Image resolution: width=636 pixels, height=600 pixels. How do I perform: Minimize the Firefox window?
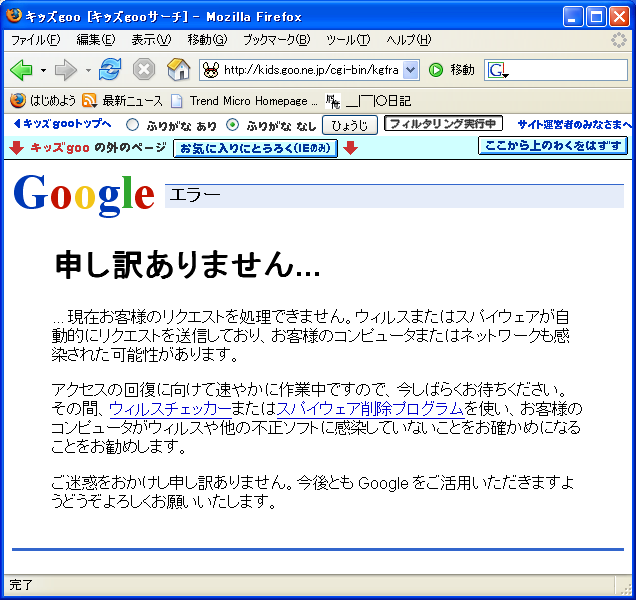[x=573, y=17]
